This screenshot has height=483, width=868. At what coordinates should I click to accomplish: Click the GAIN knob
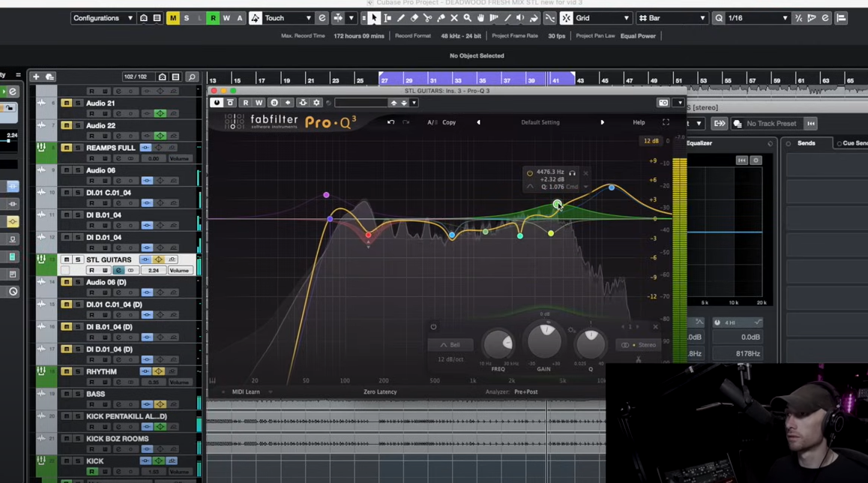point(545,341)
